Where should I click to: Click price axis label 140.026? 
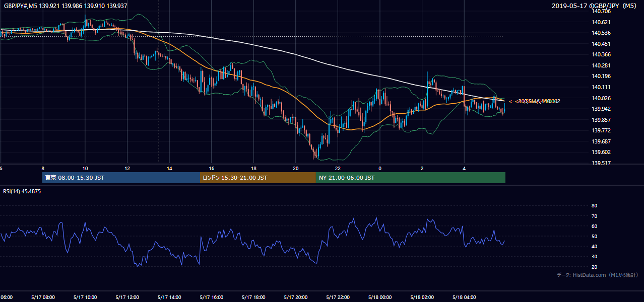(601, 98)
